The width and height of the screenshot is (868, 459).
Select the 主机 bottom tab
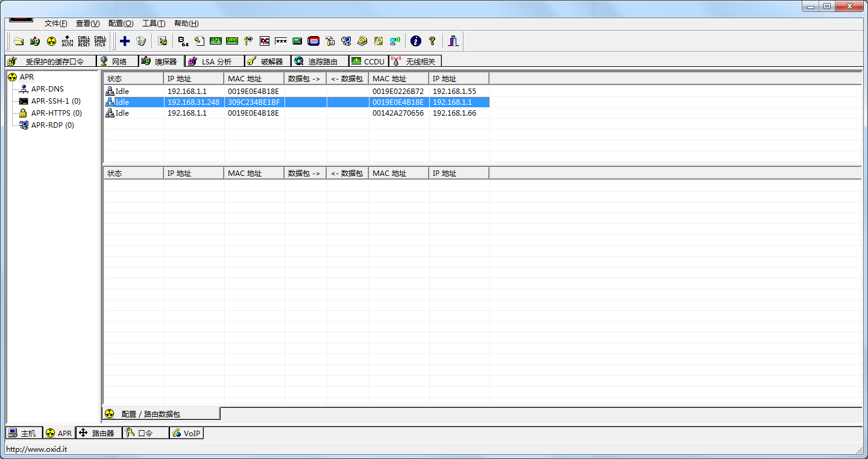pos(24,433)
